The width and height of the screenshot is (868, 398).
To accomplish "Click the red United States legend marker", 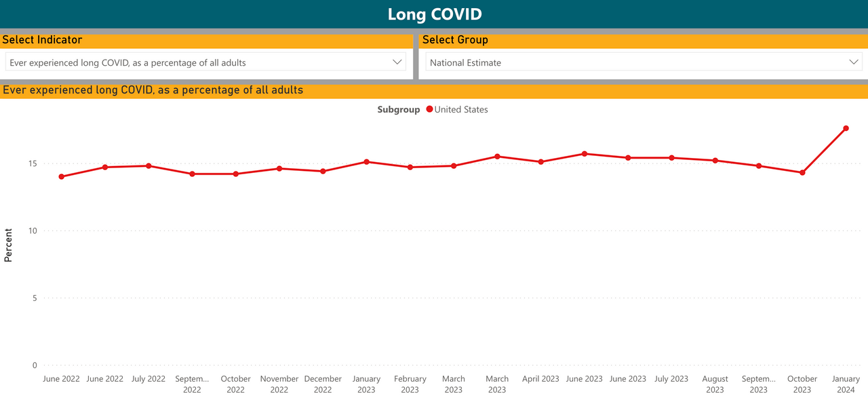I will tap(429, 109).
